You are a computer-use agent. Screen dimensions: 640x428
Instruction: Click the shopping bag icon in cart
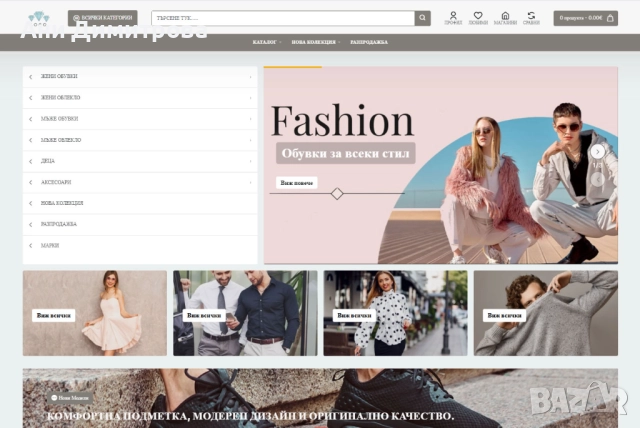click(610, 18)
